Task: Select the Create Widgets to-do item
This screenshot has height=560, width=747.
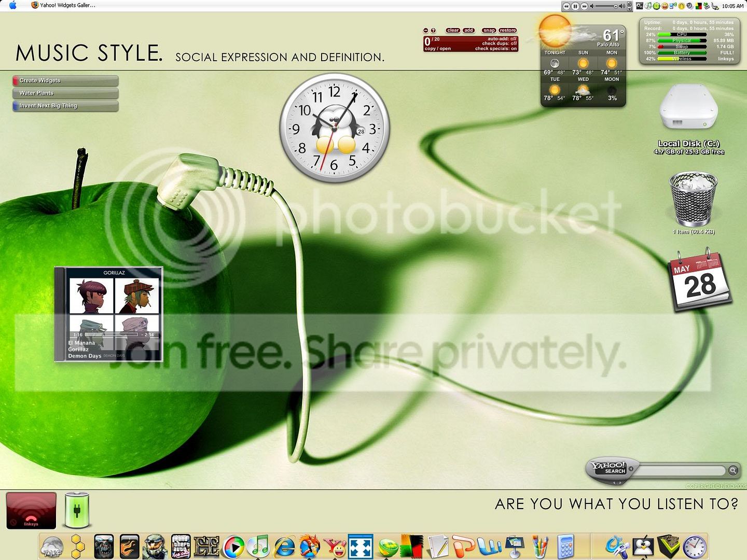Action: [65, 80]
